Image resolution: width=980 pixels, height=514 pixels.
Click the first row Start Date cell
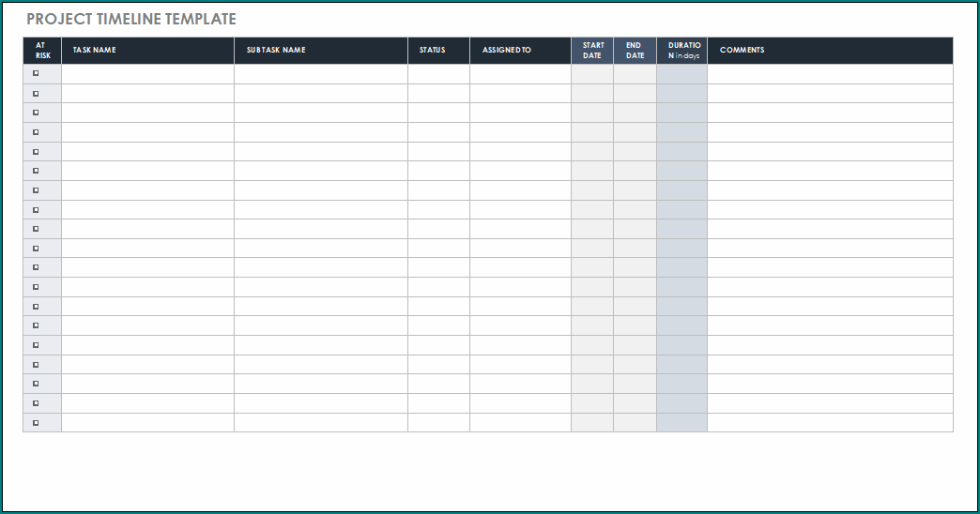592,74
